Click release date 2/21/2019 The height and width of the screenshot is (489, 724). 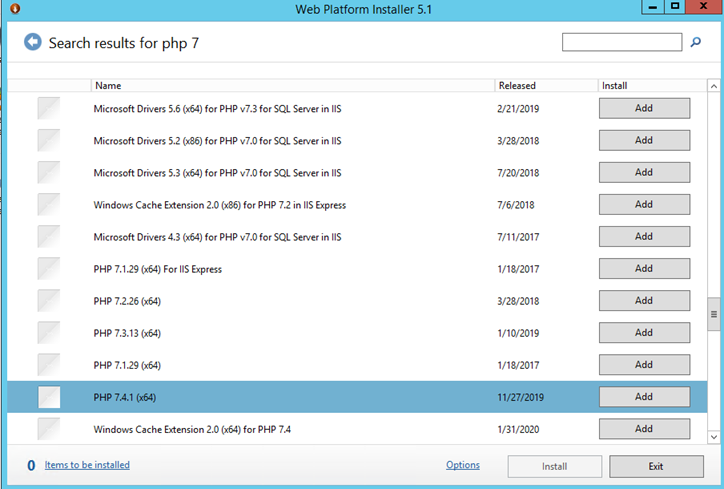pyautogui.click(x=518, y=109)
